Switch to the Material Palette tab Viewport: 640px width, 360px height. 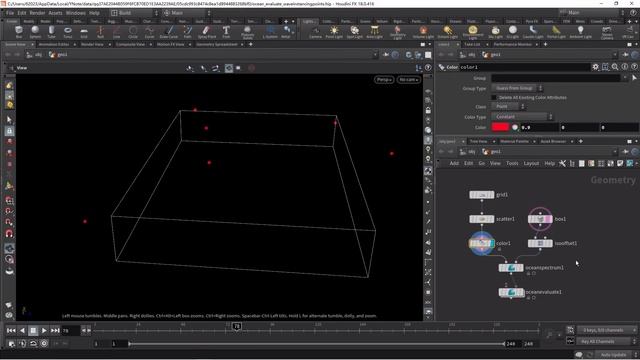pos(514,141)
